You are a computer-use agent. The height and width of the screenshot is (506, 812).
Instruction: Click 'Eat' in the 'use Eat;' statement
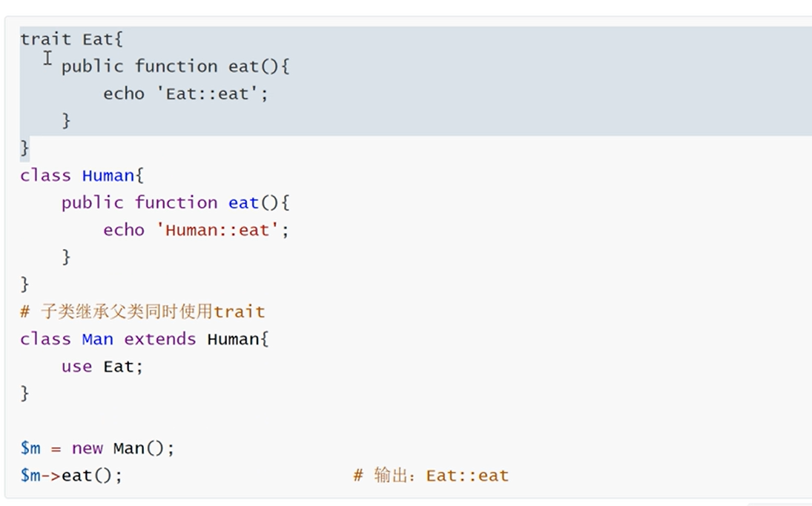[118, 367]
